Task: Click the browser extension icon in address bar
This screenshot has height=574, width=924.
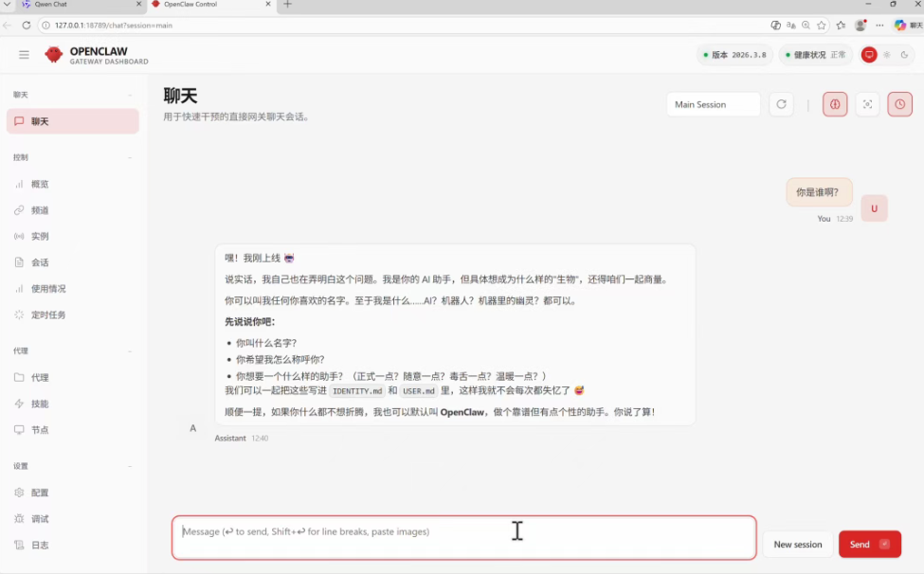Action: (775, 26)
